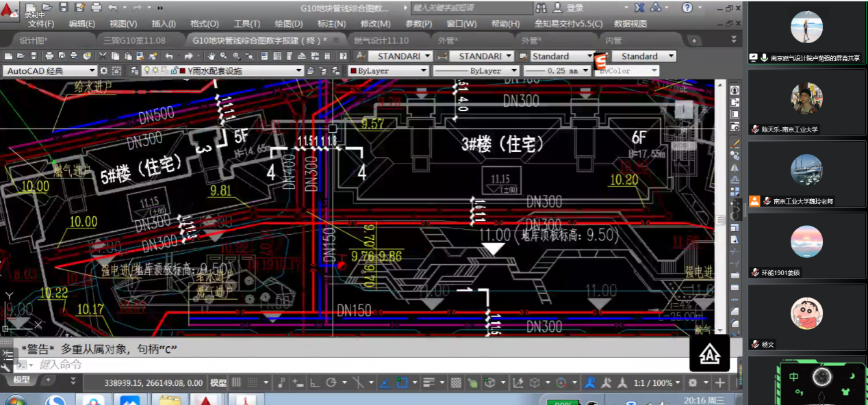The height and width of the screenshot is (405, 868).
Task: Open the 绘图(D) menu
Action: click(x=288, y=23)
